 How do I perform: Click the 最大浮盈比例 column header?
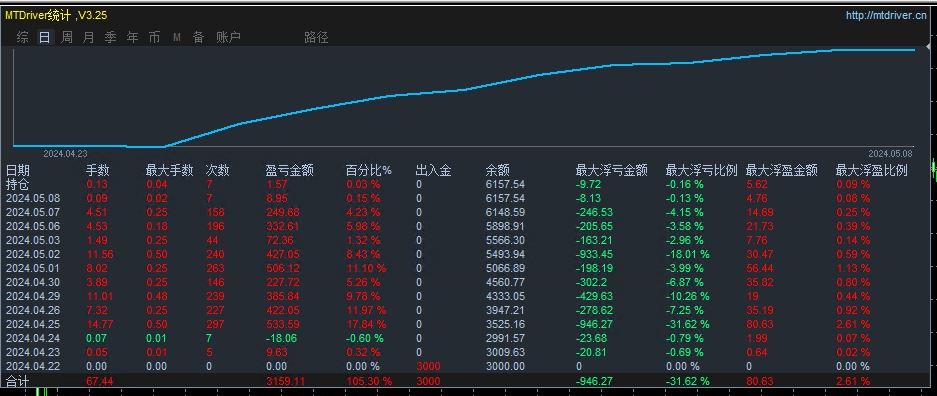[871, 171]
